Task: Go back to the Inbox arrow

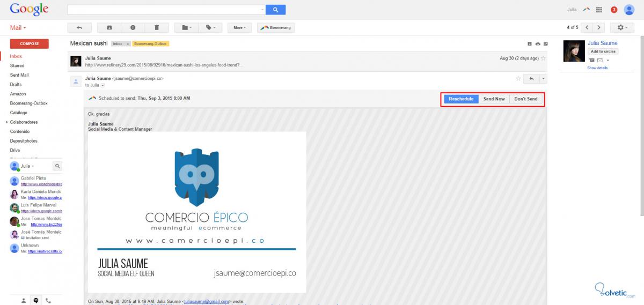Action: point(79,27)
